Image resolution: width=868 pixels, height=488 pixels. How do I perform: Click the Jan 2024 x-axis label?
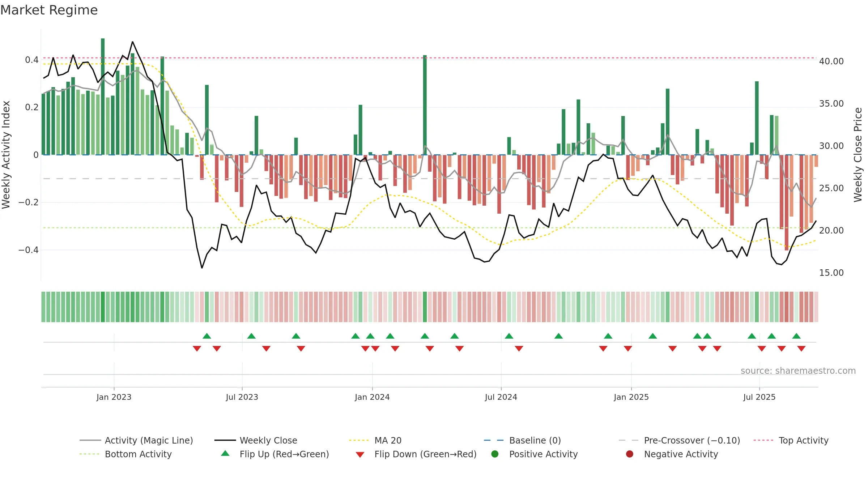click(x=372, y=397)
